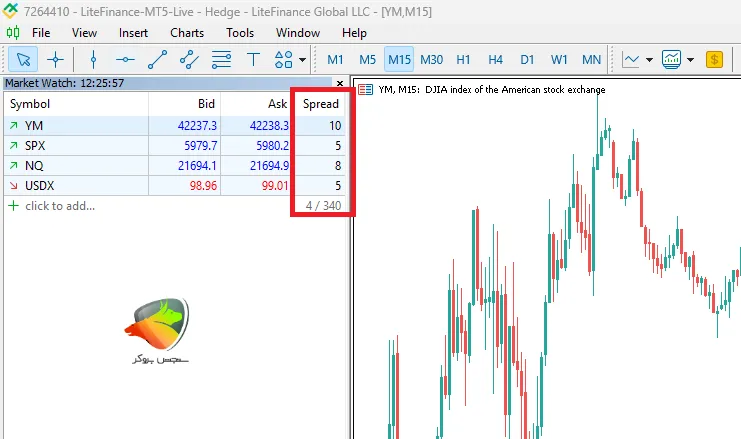Switch chart to M1 timeframe
The width and height of the screenshot is (741, 439).
click(335, 60)
